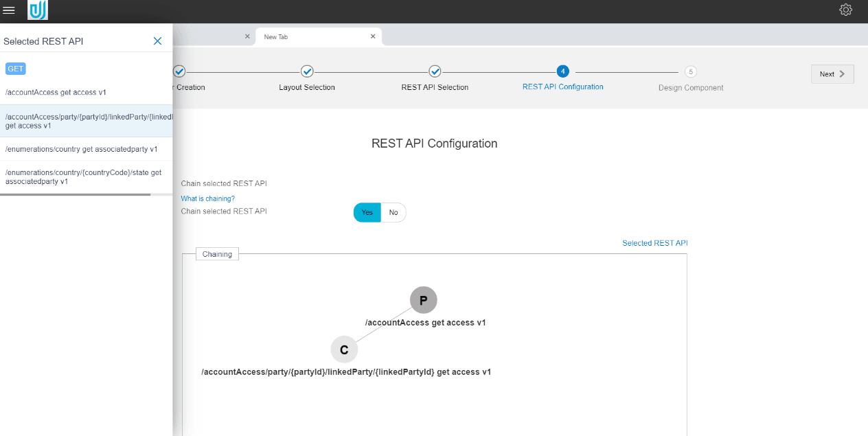
Task: Click the parent P node
Action: click(x=423, y=300)
